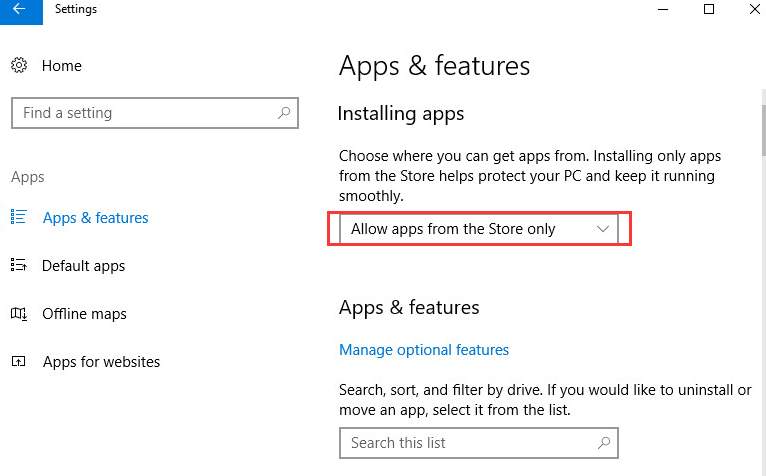
Task: Click the Home gear icon
Action: [19, 65]
